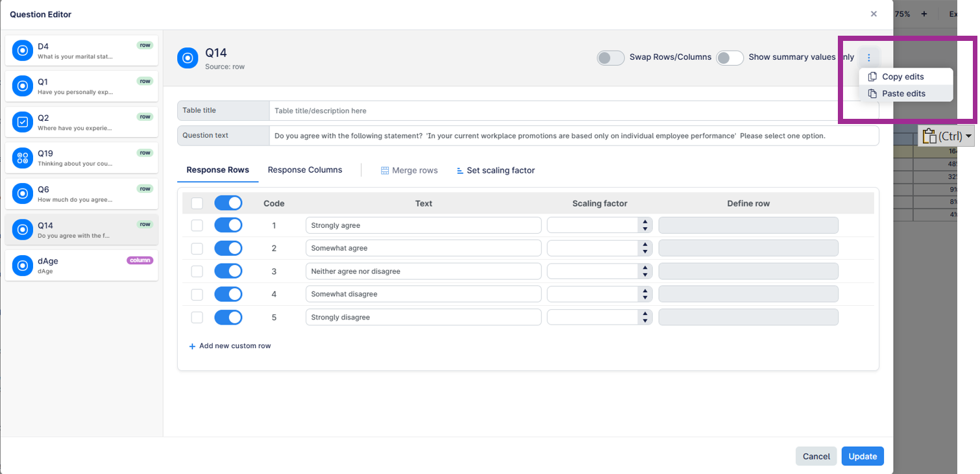The height and width of the screenshot is (474, 980).
Task: Check the box for Strongly agree row
Action: coord(197,225)
